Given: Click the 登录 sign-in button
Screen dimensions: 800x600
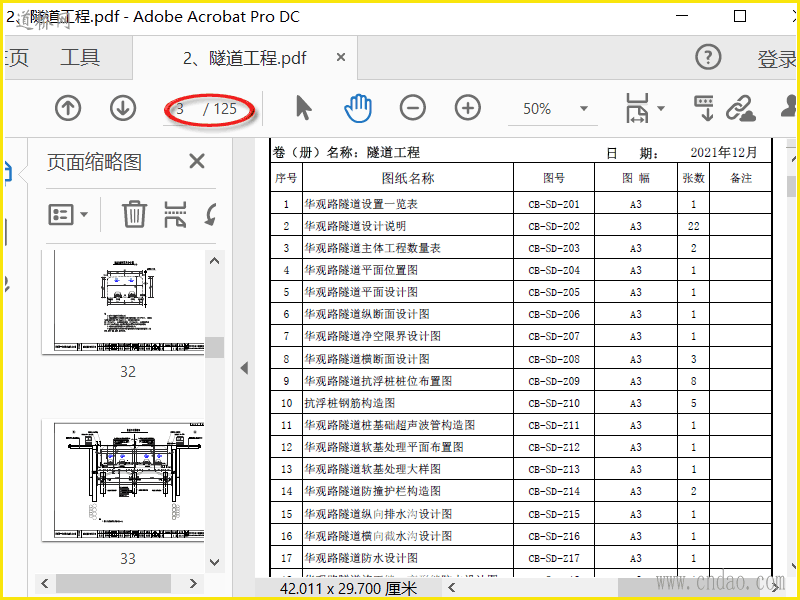Looking at the screenshot, I should click(777, 59).
